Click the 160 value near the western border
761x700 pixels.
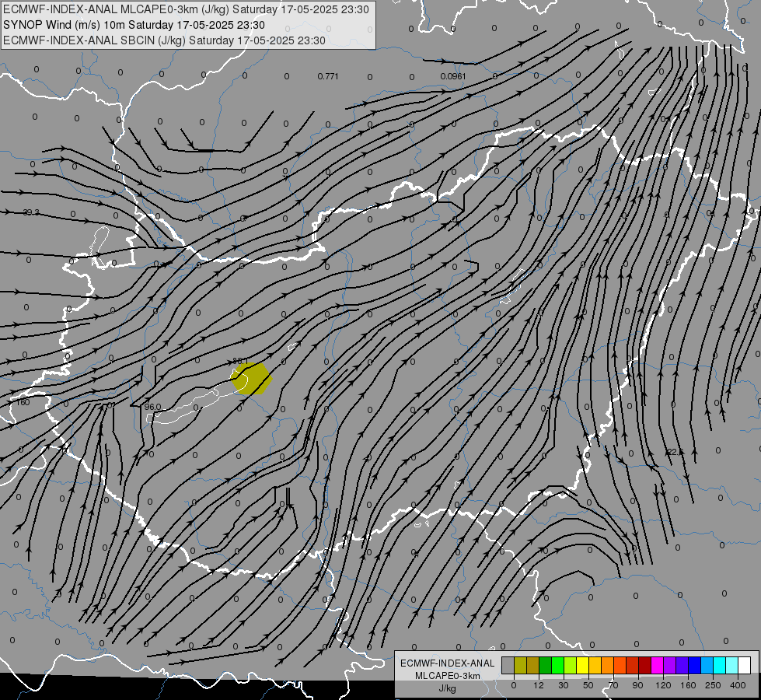23,402
